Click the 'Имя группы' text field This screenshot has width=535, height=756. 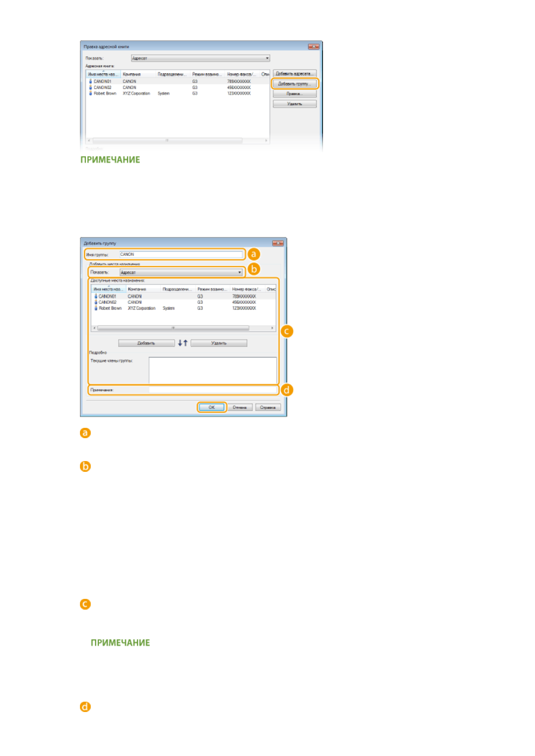181,255
